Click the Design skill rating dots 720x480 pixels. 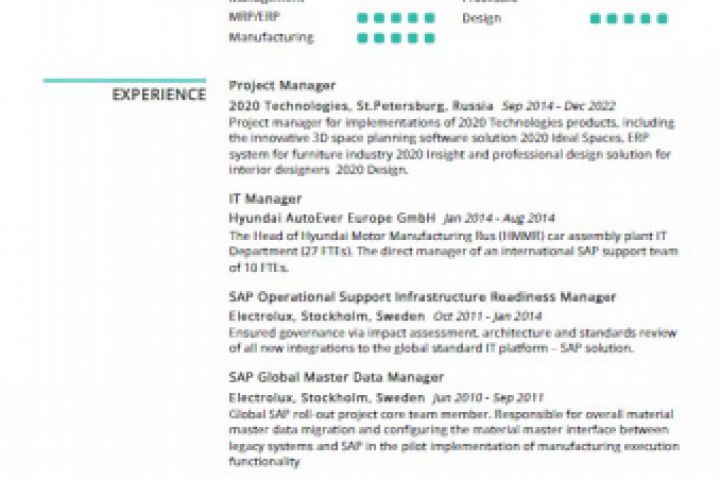(x=628, y=18)
